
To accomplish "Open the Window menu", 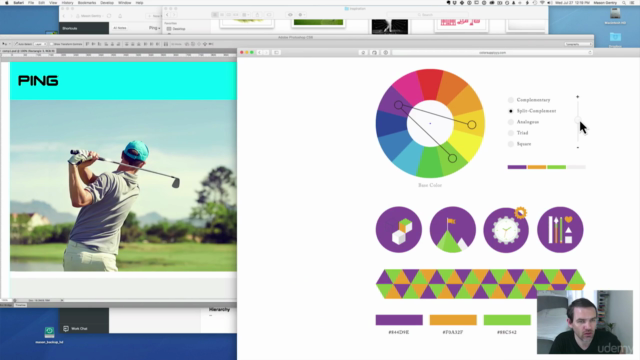I will pos(124,3).
